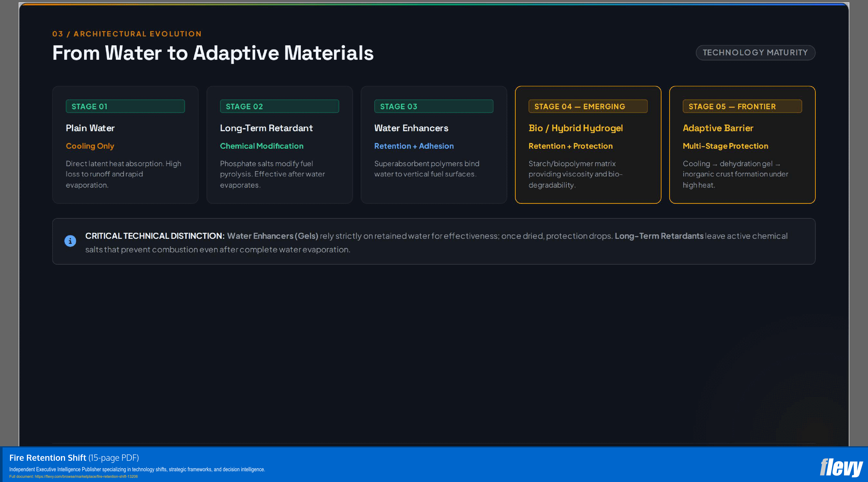Select the STAGE 05 — FRONTIER badge

[x=742, y=106]
